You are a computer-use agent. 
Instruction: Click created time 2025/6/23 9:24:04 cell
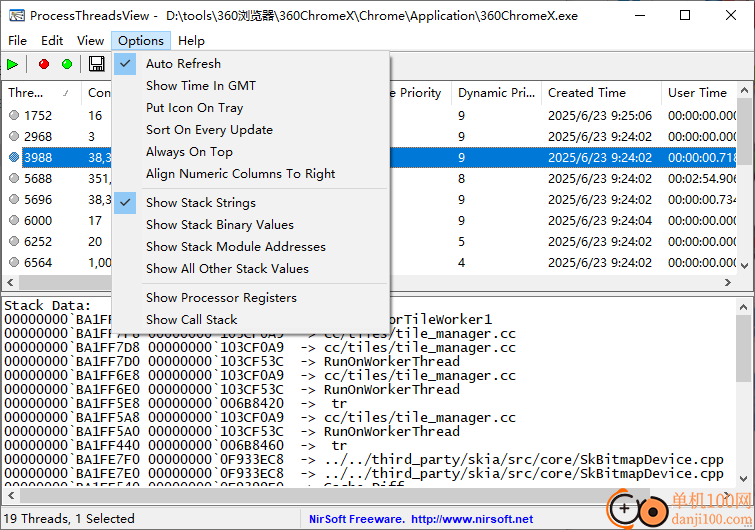(x=600, y=220)
